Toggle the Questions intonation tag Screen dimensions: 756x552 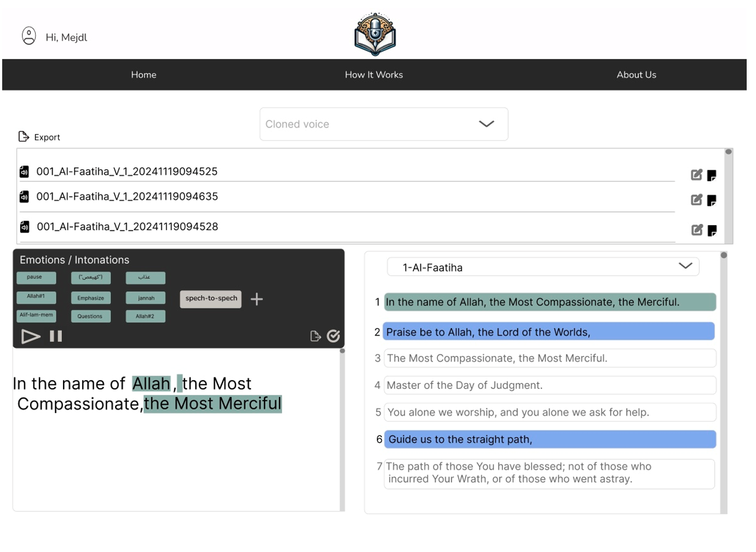click(x=90, y=317)
